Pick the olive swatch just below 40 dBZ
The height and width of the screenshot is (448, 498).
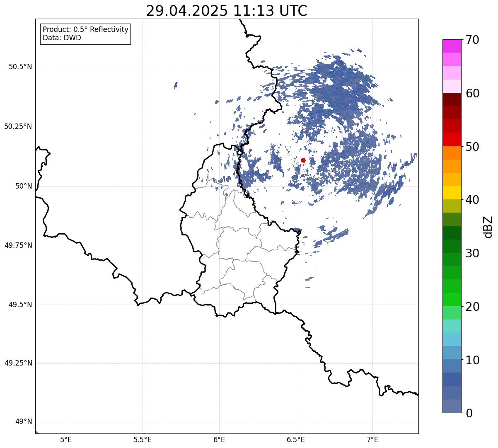[452, 206]
